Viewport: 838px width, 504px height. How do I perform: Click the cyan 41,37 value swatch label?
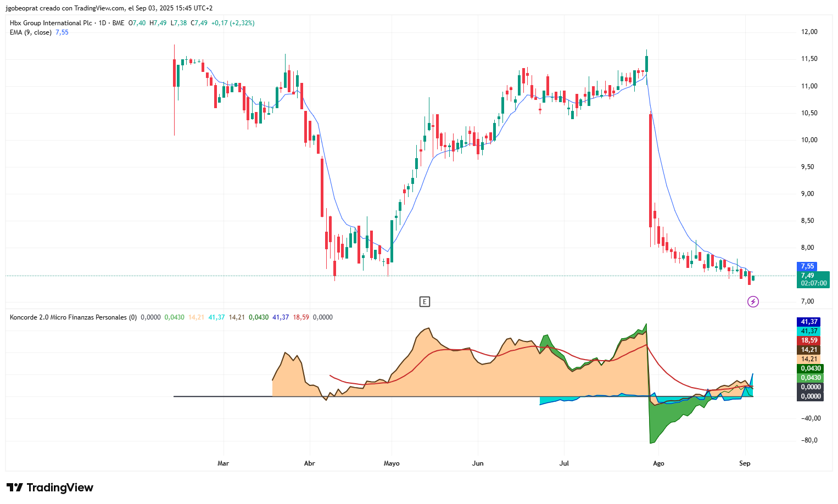click(x=809, y=331)
